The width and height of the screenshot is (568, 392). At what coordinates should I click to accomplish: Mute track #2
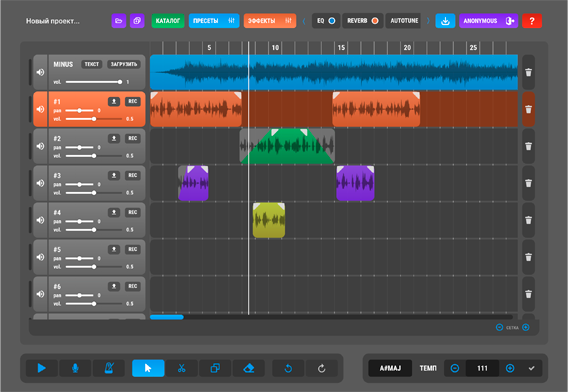tap(40, 146)
